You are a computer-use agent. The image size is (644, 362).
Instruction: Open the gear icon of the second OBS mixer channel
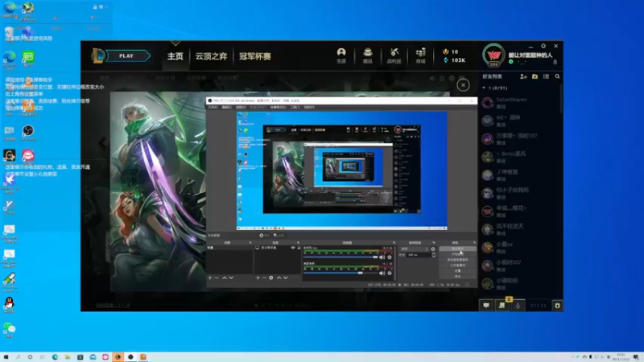[x=390, y=273]
